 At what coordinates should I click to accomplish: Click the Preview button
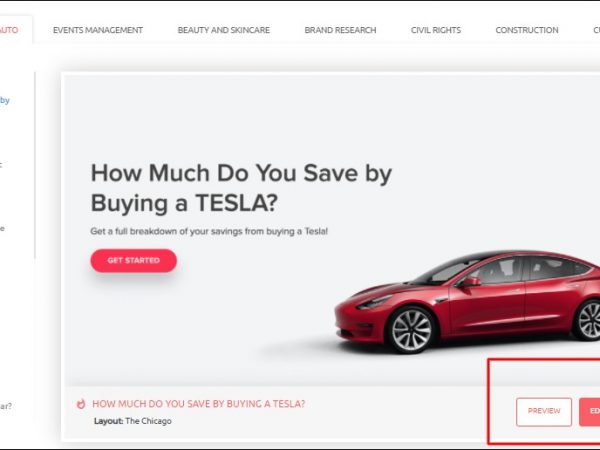tap(544, 412)
